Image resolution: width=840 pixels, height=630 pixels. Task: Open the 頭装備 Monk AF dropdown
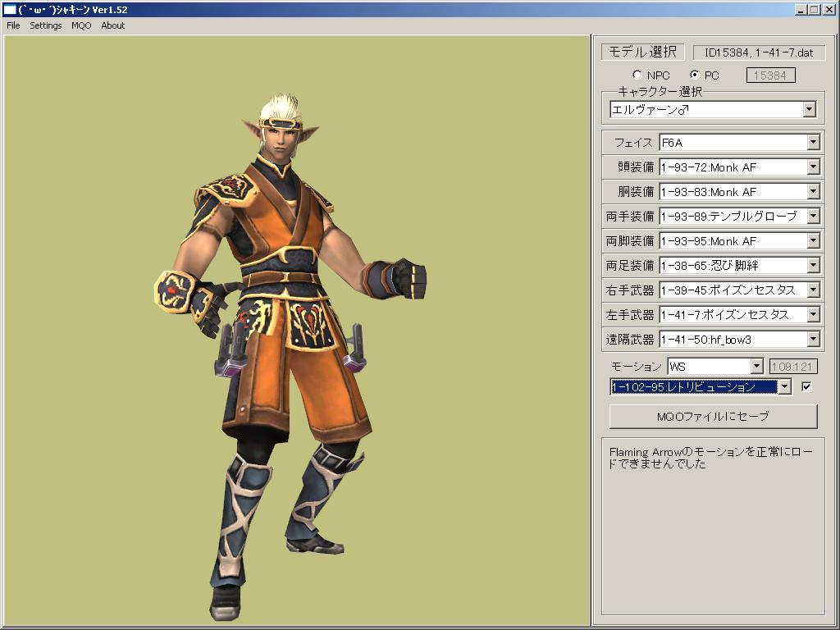[x=739, y=167]
